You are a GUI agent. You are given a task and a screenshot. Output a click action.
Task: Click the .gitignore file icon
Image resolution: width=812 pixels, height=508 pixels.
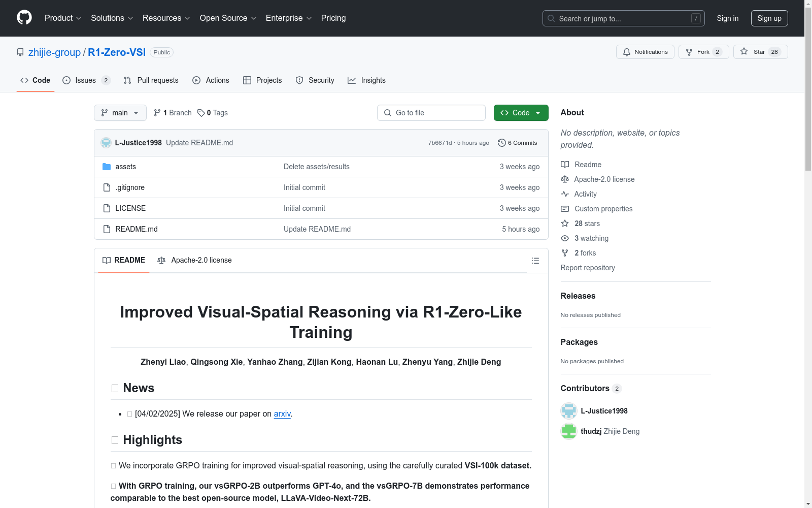[x=107, y=187]
